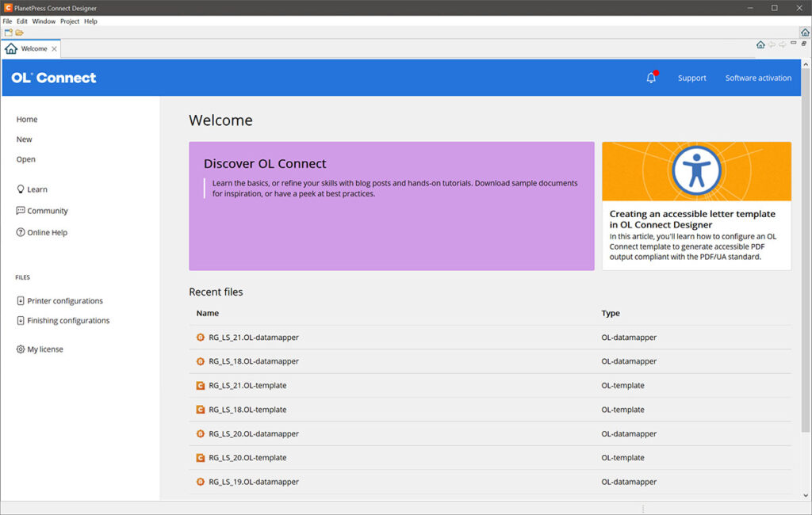Click the New file toolbar icon
Viewport: 812px width, 515px height.
9,32
